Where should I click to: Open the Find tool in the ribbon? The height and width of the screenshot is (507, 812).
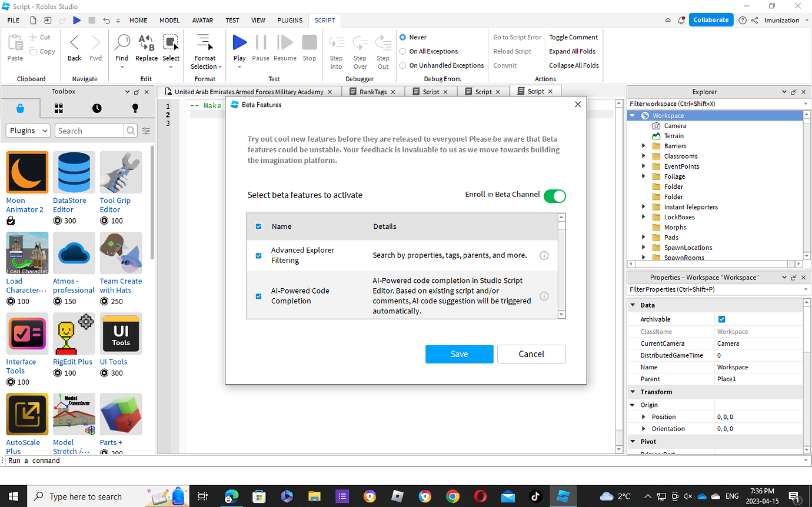point(122,43)
